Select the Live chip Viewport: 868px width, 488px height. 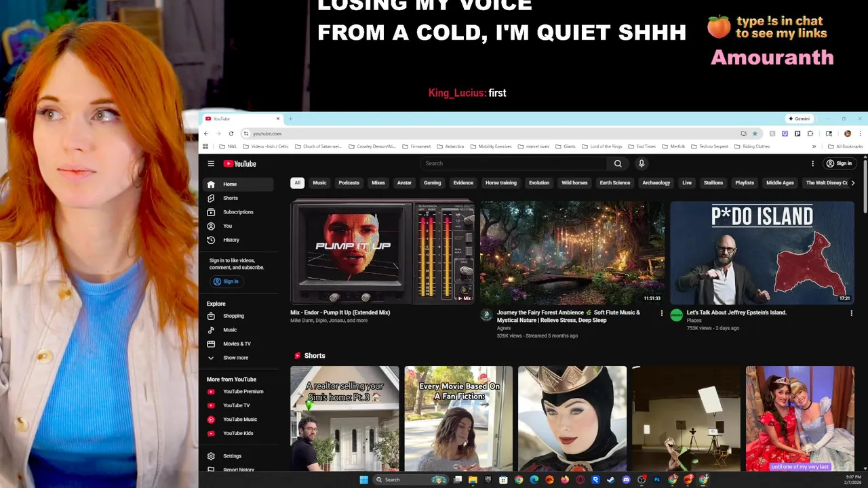[x=687, y=183]
